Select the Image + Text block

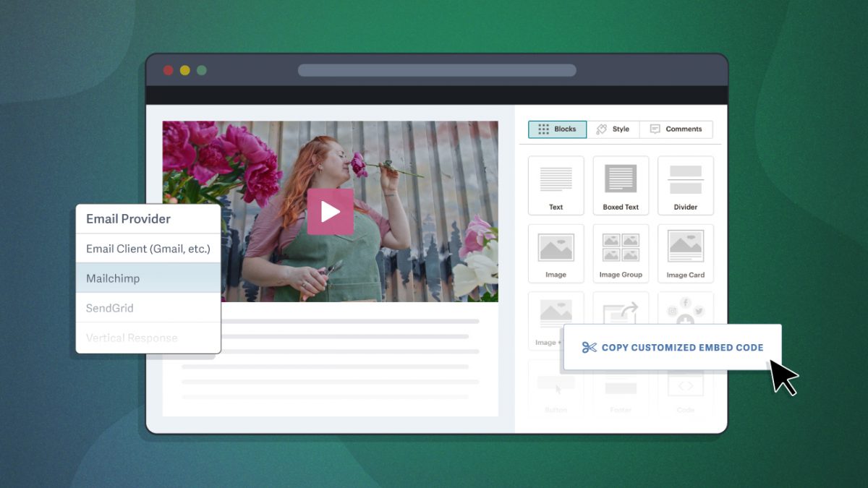point(556,318)
